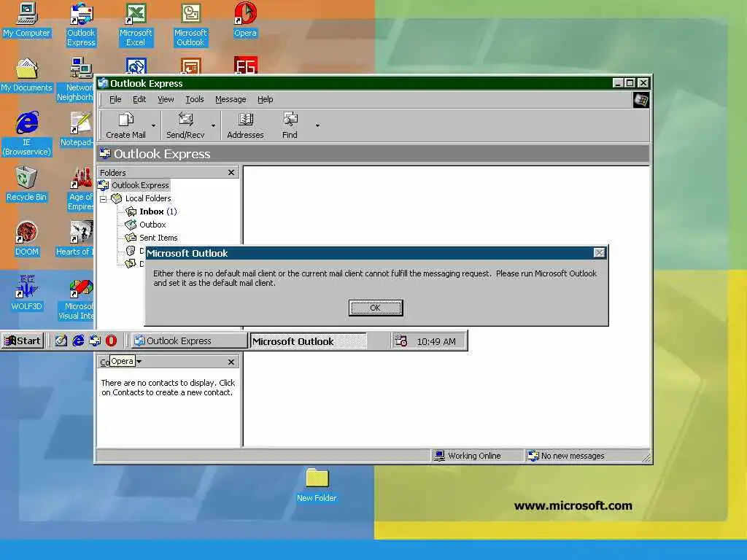Click the Windows logo throbber icon
The image size is (747, 560).
[x=640, y=101]
